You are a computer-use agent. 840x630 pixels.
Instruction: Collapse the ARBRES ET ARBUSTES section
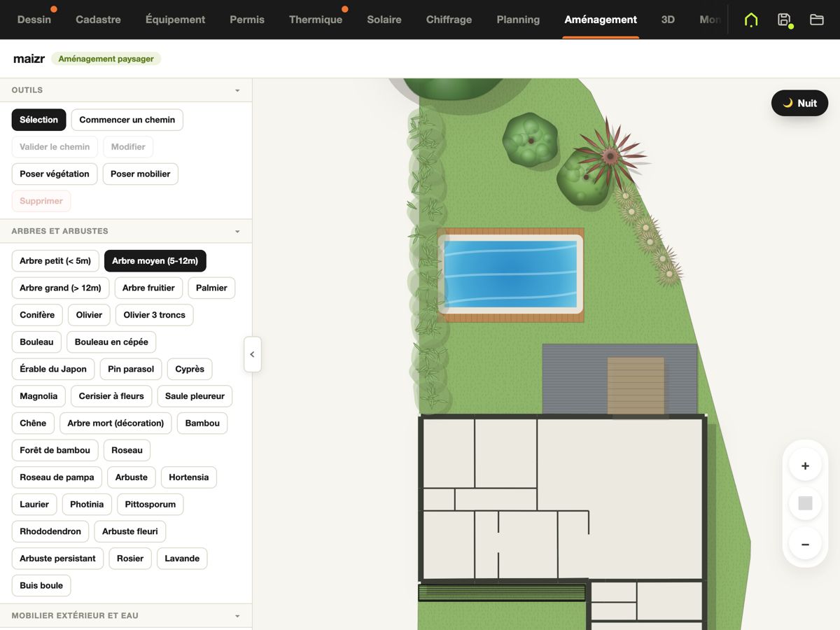pos(237,231)
